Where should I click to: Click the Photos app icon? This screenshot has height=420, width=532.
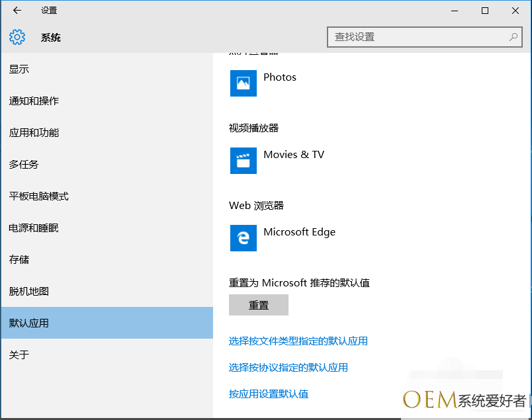point(243,83)
